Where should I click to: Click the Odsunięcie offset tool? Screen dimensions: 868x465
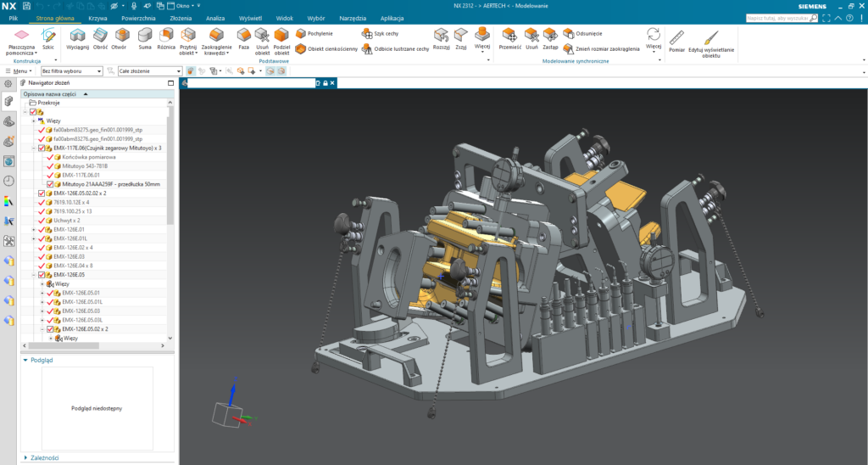(x=582, y=34)
